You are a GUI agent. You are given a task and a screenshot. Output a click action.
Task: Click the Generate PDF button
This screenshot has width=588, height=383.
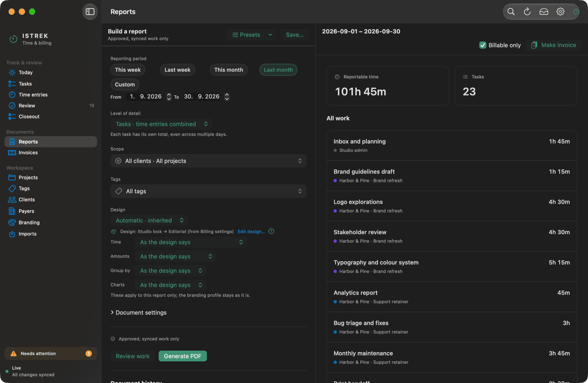coord(183,356)
